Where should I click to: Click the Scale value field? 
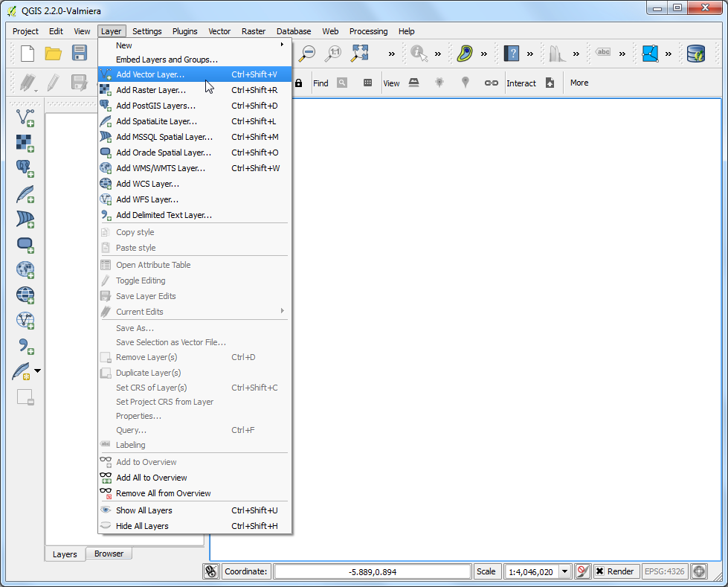(531, 571)
